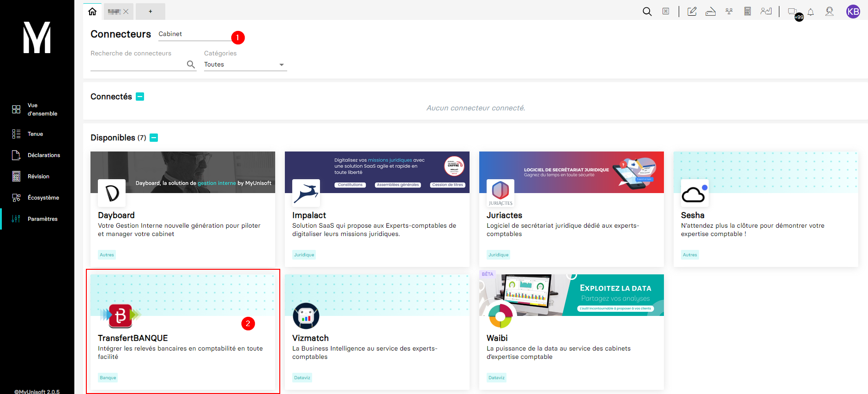Click the Dataviz tag on Vizmatch card
This screenshot has width=868, height=394.
(x=302, y=377)
